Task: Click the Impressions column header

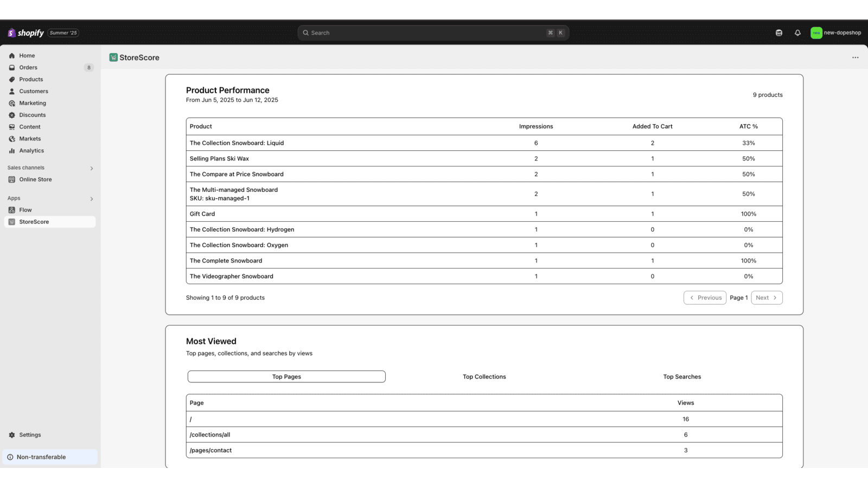Action: click(x=536, y=126)
